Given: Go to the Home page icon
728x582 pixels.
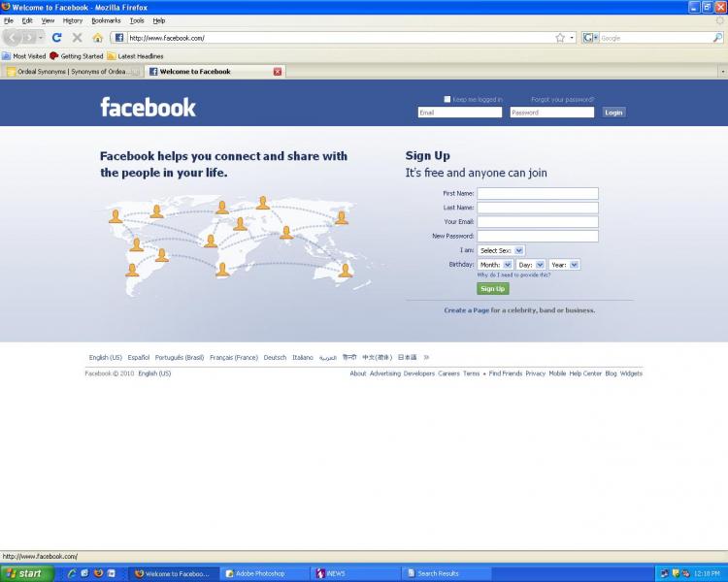Looking at the screenshot, I should point(97,38).
